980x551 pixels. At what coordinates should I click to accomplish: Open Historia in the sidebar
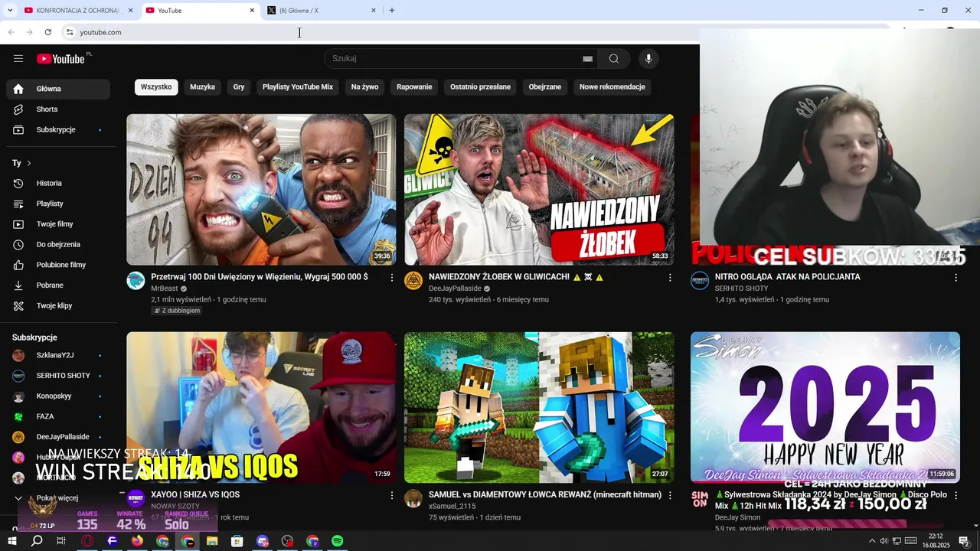pos(58,184)
